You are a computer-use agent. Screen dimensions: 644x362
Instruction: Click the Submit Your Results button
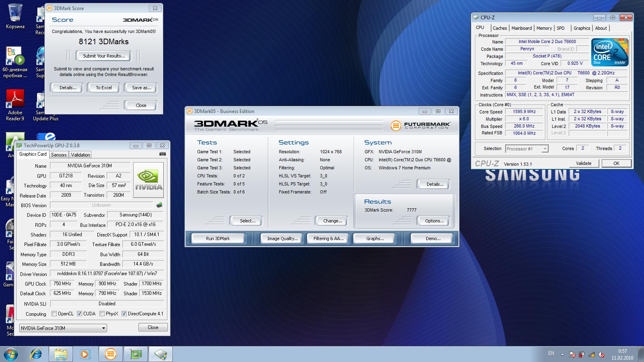click(104, 56)
